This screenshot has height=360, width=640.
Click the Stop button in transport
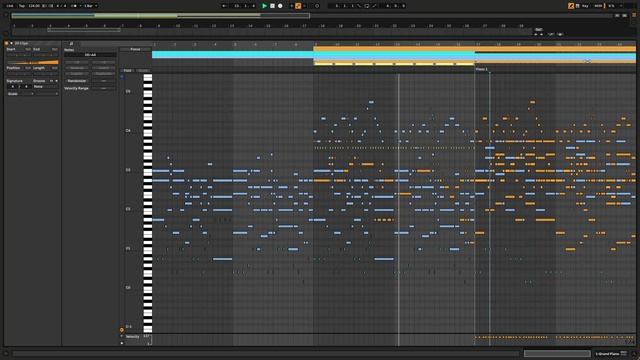pos(272,6)
